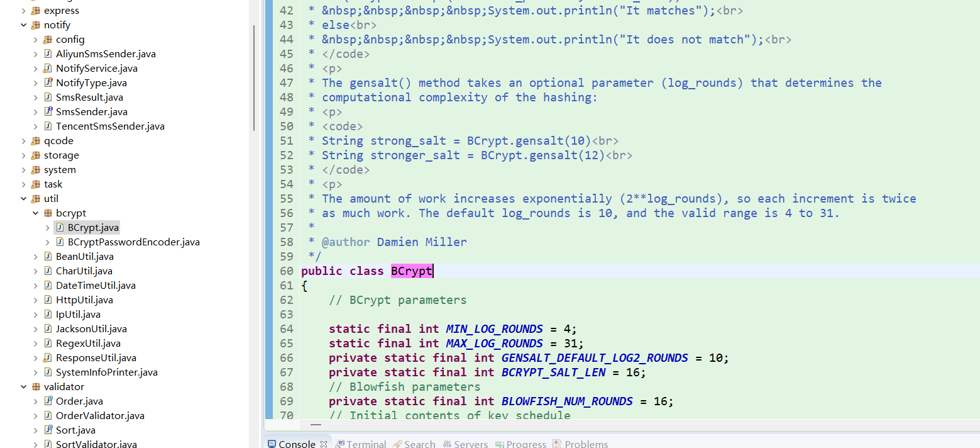Click the Problems view icon
The width and height of the screenshot is (980, 448).
pos(558,444)
